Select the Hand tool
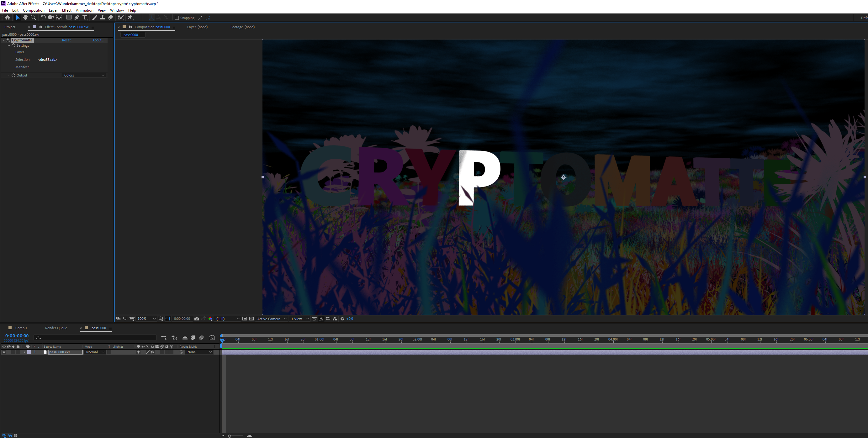 [x=25, y=18]
